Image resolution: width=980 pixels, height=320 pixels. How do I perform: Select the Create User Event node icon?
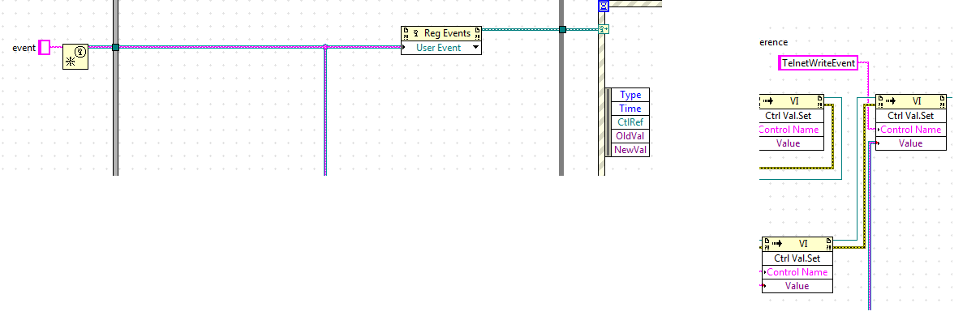click(x=75, y=56)
